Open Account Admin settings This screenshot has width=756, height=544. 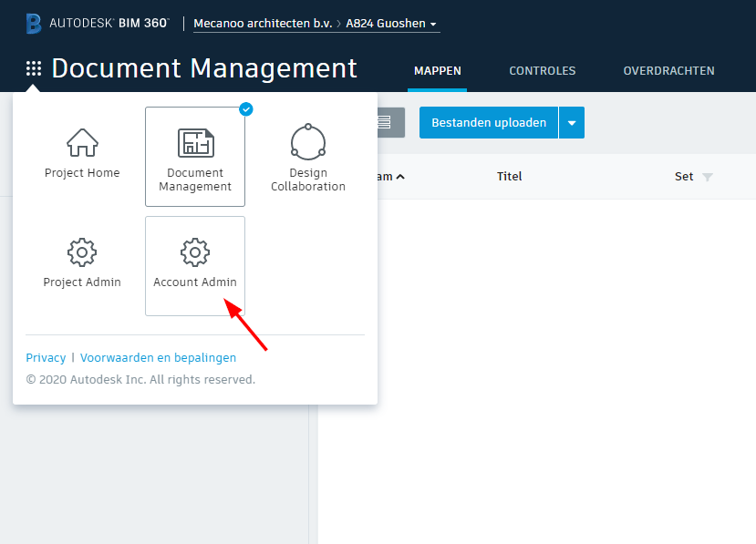tap(195, 265)
